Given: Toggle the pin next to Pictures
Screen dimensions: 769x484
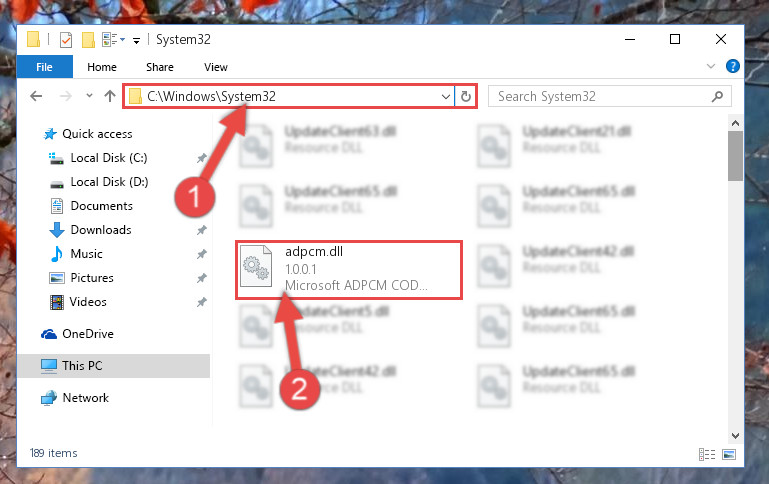Looking at the screenshot, I should click(202, 278).
